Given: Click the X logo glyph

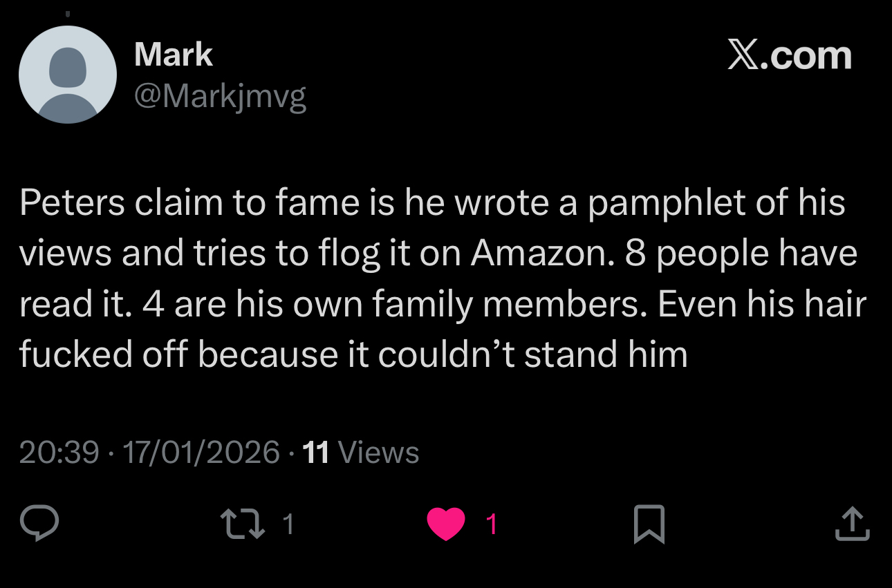Looking at the screenshot, I should click(743, 55).
